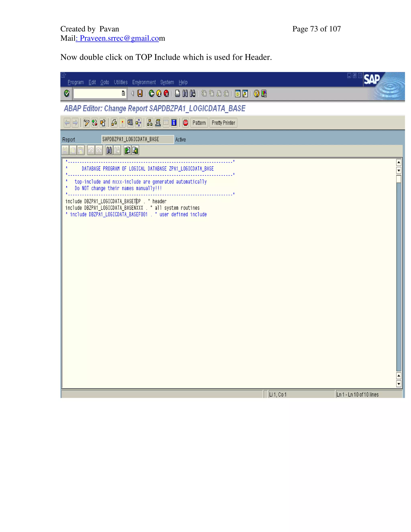The image size is (411, 532).
Task: Open the Goto menu
Action: 105,82
